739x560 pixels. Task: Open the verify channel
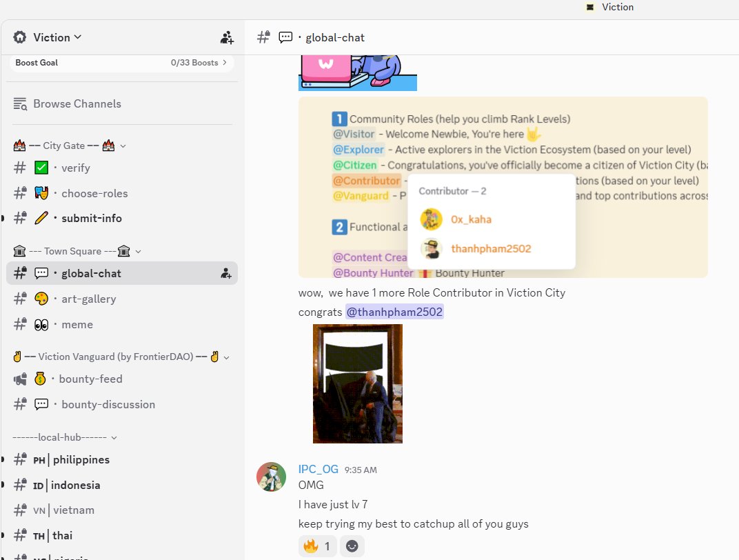point(121,168)
